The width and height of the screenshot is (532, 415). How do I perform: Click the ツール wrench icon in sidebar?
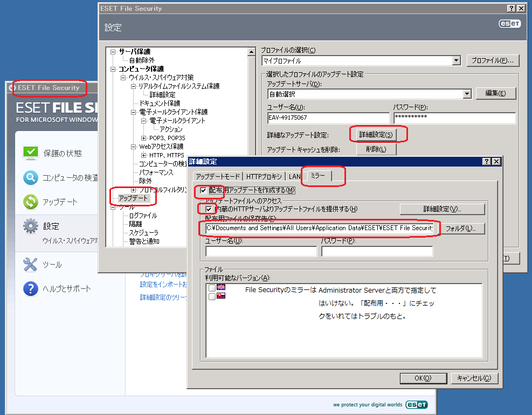pyautogui.click(x=31, y=265)
